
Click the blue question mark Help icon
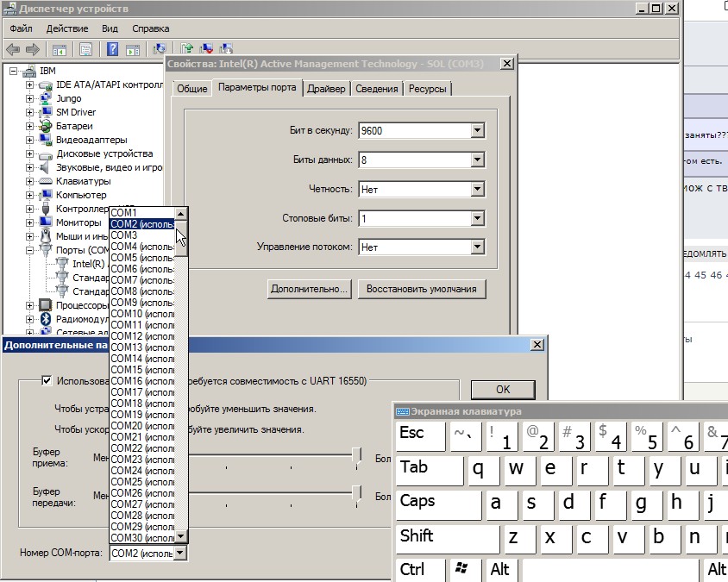coord(112,49)
